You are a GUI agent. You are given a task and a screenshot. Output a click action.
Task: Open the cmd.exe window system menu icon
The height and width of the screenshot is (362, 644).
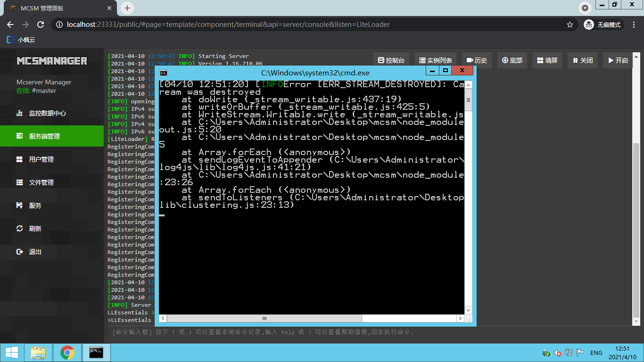tap(163, 72)
